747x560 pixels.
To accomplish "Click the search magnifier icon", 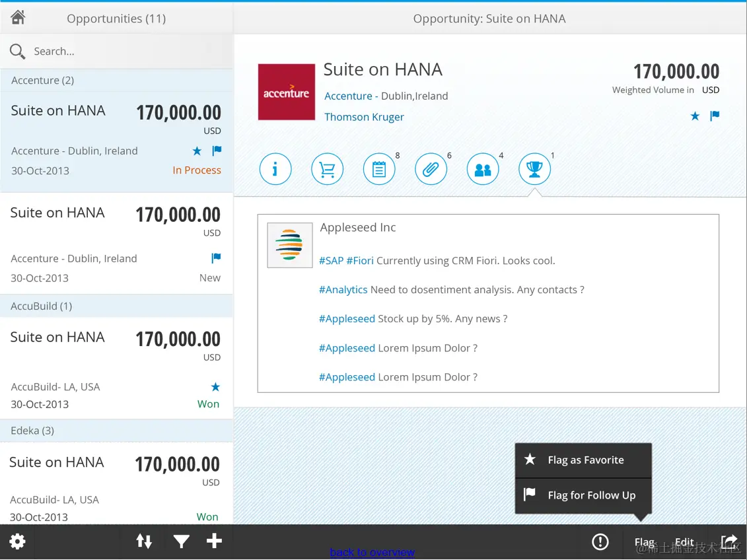I will 17,51.
